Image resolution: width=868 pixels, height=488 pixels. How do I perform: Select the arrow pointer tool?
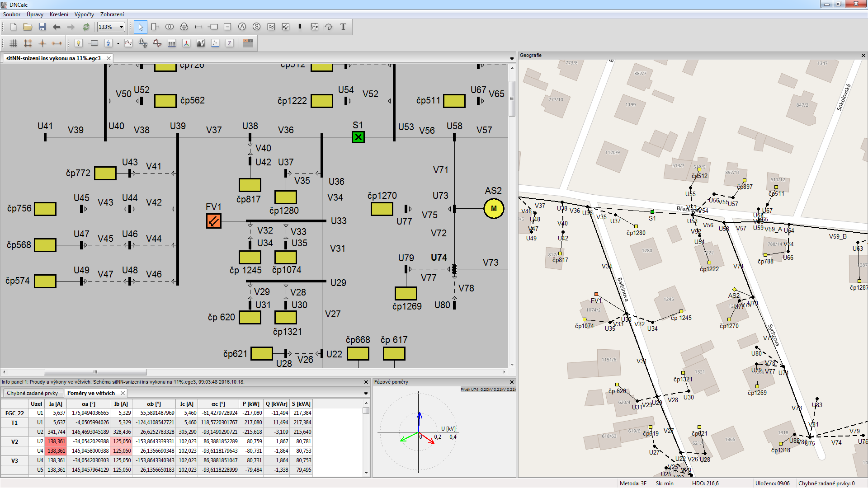(x=141, y=27)
